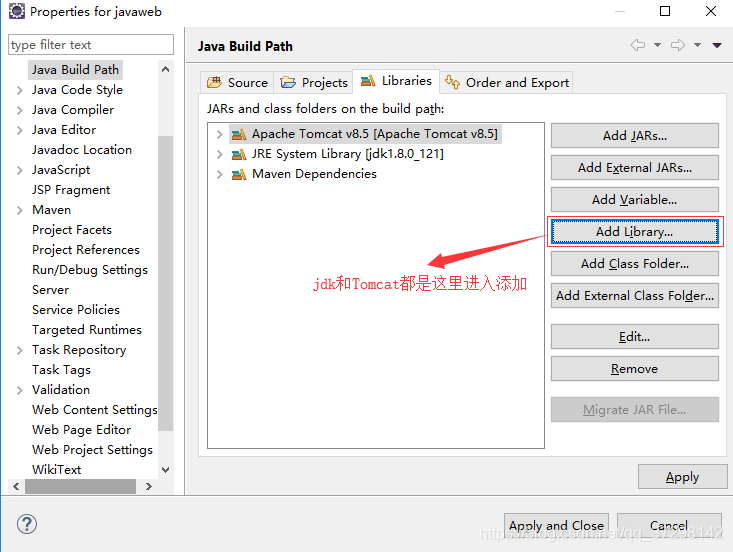The image size is (733, 552).
Task: Click the Apache Tomcat library icon
Action: tap(239, 135)
